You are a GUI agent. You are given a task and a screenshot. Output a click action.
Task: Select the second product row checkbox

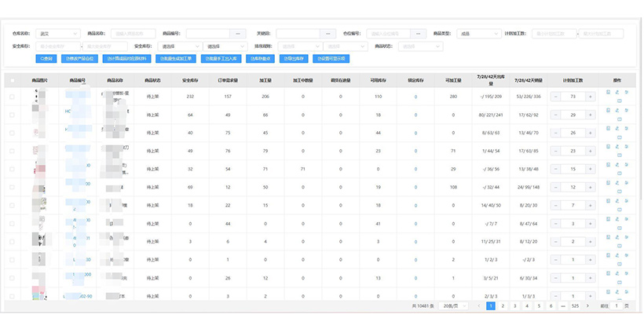(x=12, y=115)
